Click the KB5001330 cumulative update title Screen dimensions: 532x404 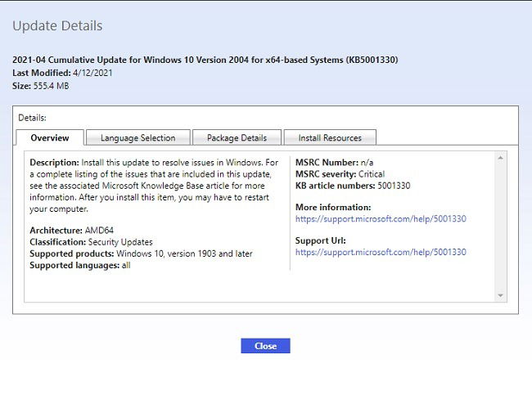(x=205, y=60)
